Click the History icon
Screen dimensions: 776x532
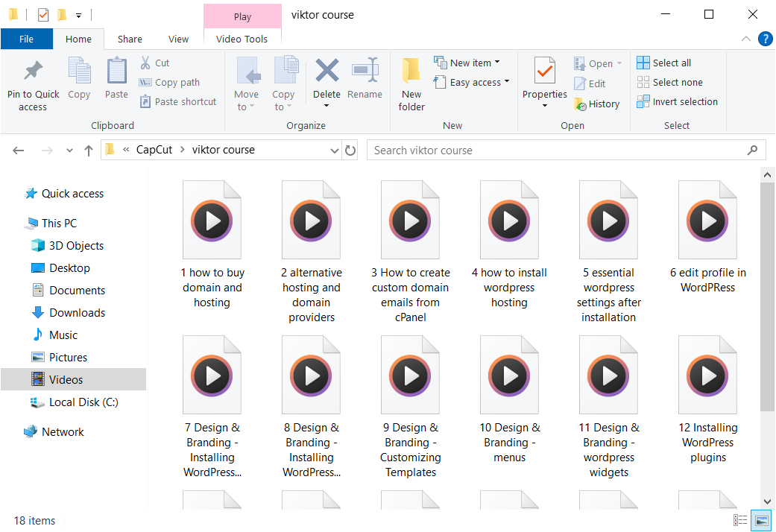tap(580, 104)
